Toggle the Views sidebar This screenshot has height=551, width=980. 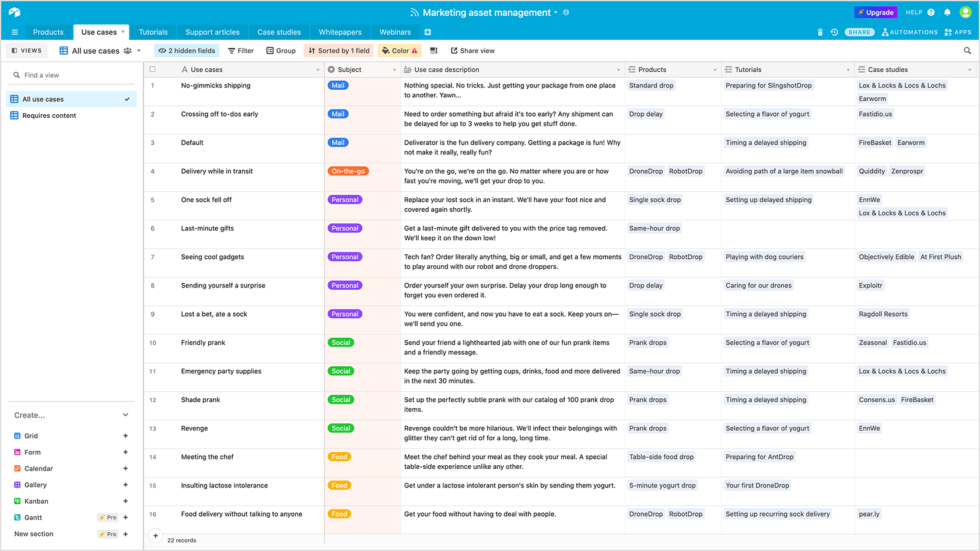tap(27, 51)
